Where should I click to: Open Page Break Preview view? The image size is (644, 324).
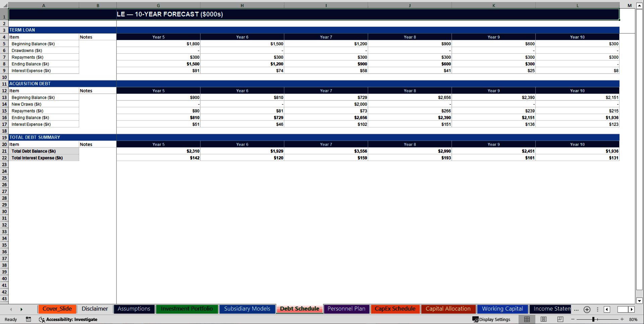click(x=560, y=319)
